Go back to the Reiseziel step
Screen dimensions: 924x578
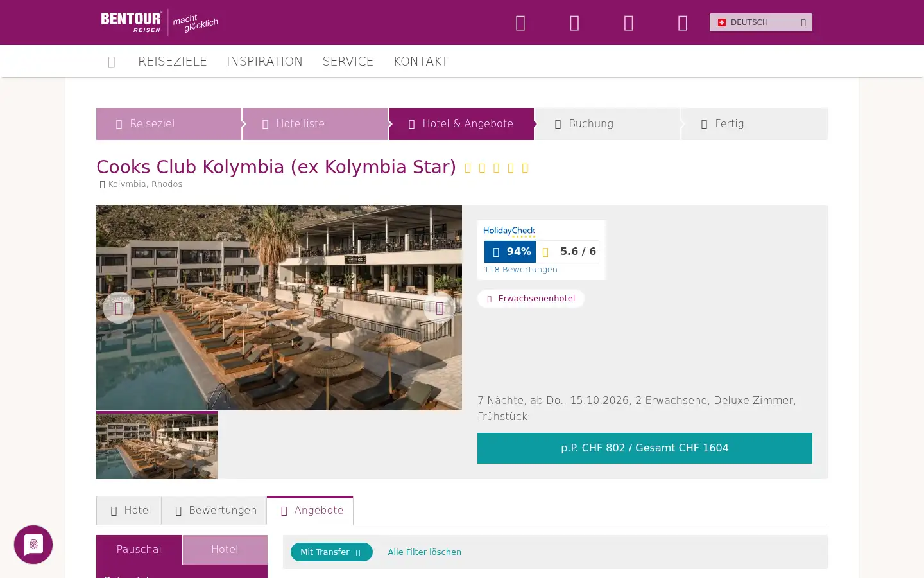click(169, 124)
